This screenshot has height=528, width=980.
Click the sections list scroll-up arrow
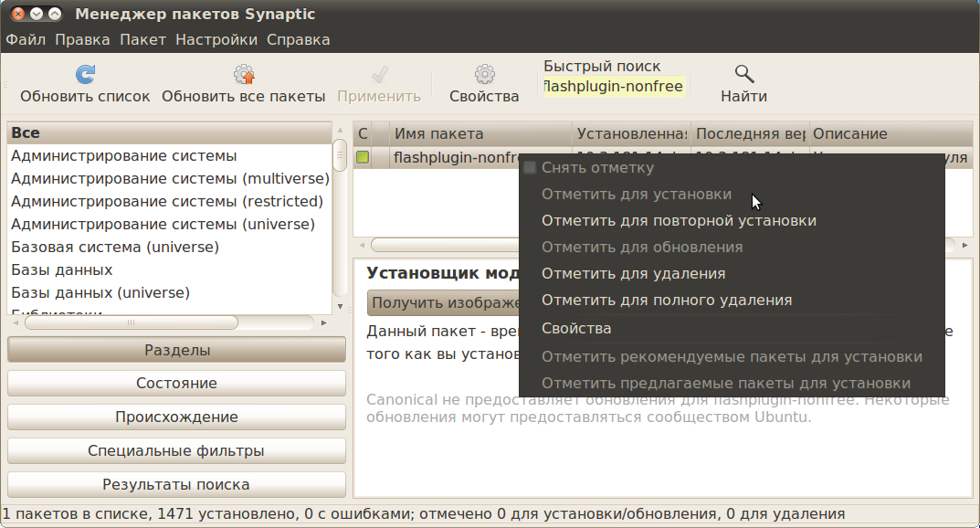[340, 130]
